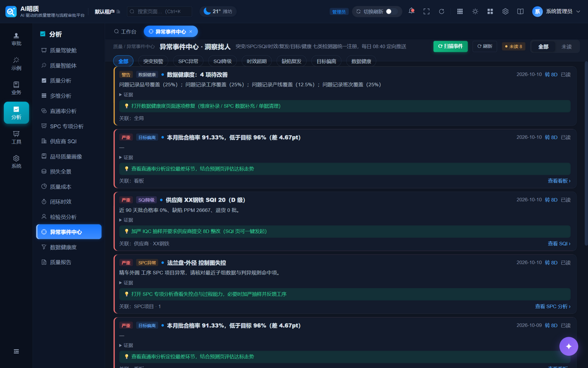Collapse sidebar using bottom-left menu icon
The image size is (588, 368).
pos(16,351)
